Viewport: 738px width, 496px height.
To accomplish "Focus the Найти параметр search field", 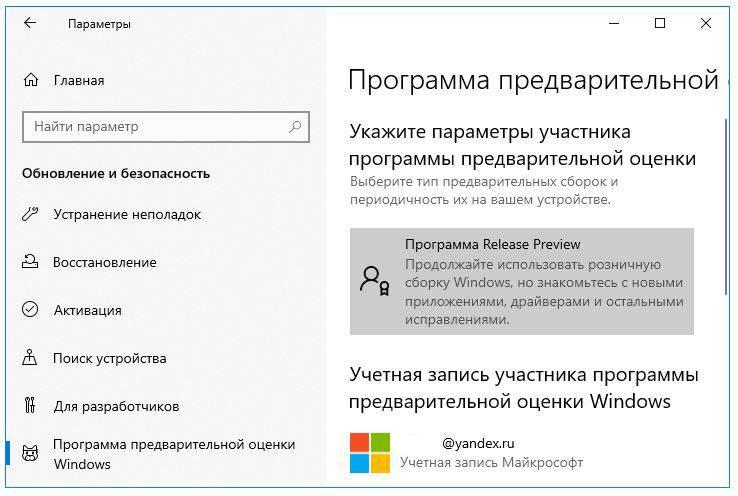I will coord(166,127).
